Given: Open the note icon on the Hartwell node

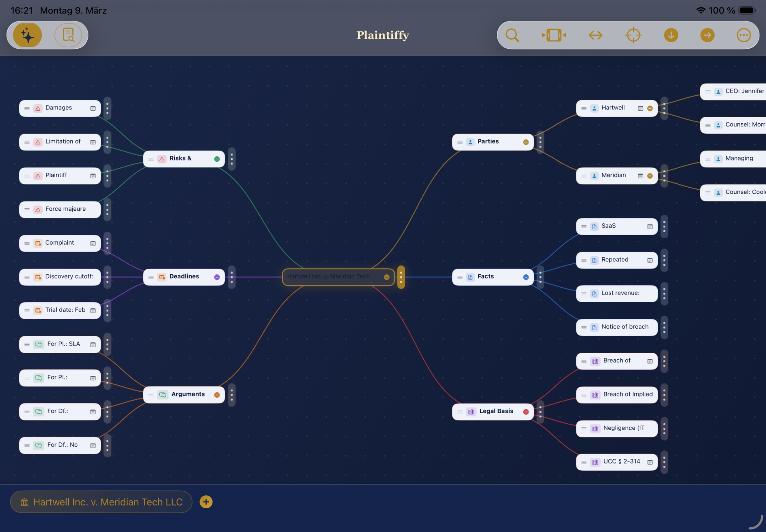Looking at the screenshot, I should pos(641,108).
